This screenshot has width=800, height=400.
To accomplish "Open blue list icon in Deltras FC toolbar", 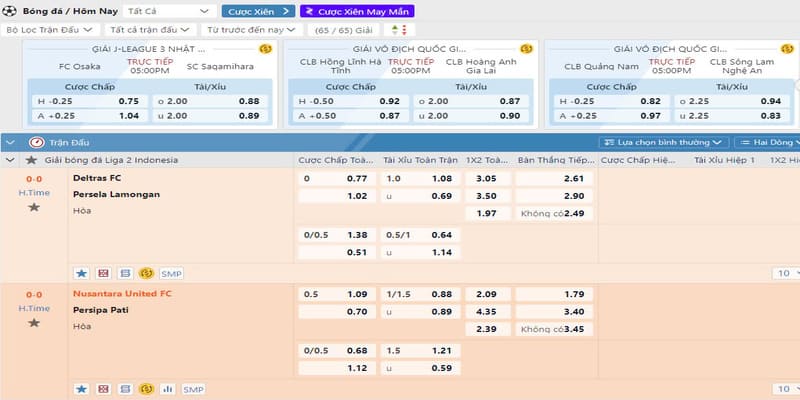I will pyautogui.click(x=125, y=273).
